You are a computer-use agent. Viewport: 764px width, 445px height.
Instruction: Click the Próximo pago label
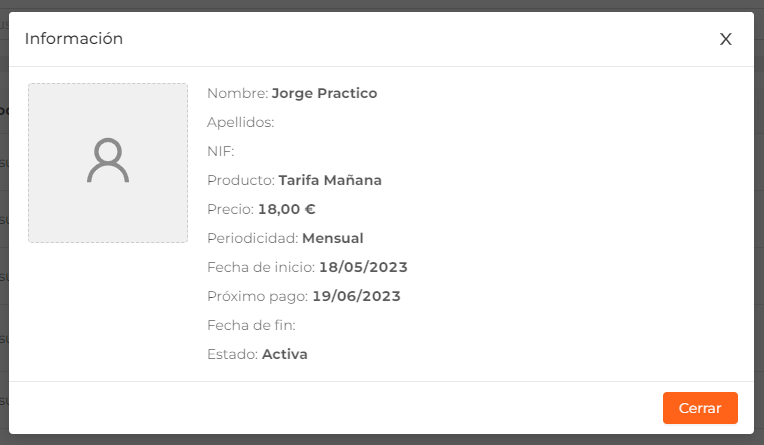(x=258, y=296)
